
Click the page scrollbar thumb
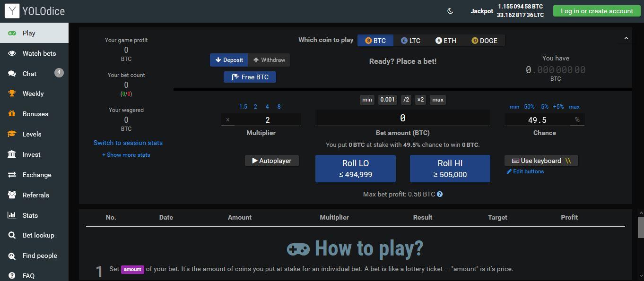pyautogui.click(x=641, y=228)
